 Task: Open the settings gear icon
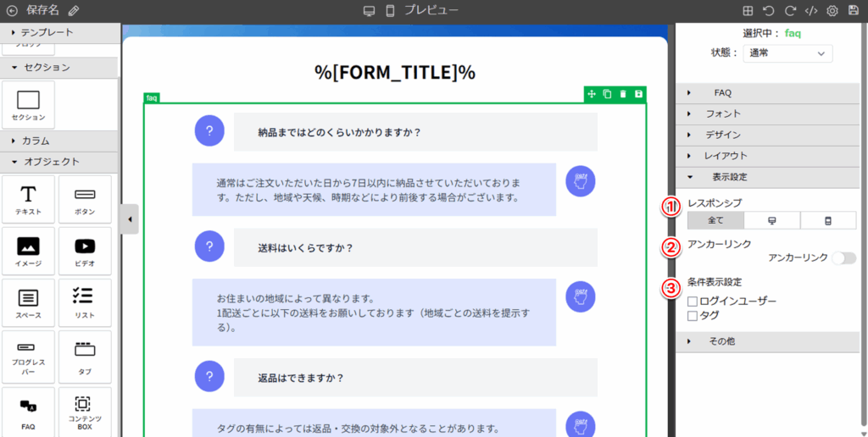pos(832,11)
